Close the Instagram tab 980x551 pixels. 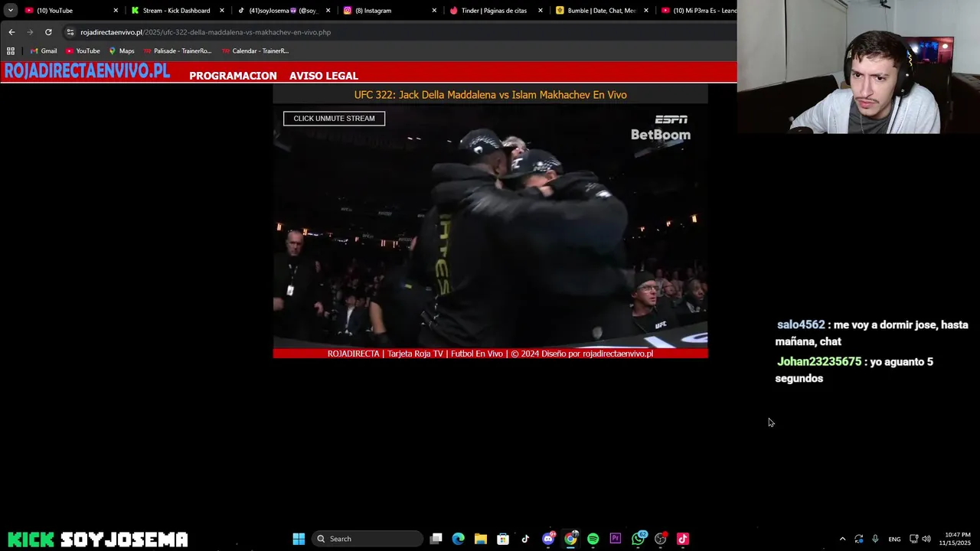point(434,11)
